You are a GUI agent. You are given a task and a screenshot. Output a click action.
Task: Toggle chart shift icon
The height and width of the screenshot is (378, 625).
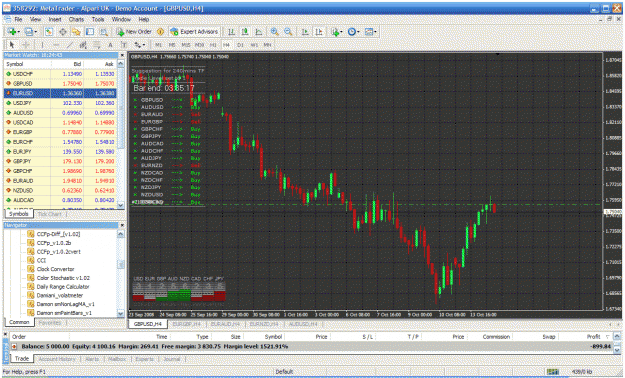point(319,32)
